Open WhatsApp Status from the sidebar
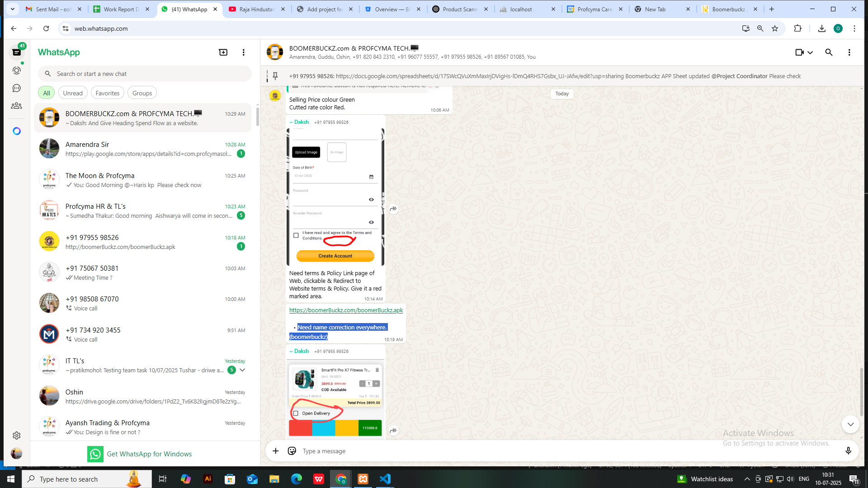The height and width of the screenshot is (488, 868). 17,70
